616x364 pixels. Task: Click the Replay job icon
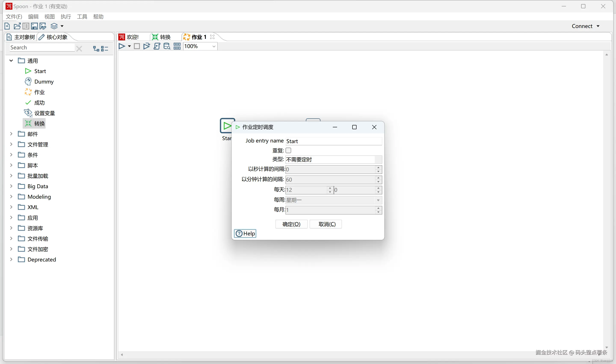[x=147, y=46]
